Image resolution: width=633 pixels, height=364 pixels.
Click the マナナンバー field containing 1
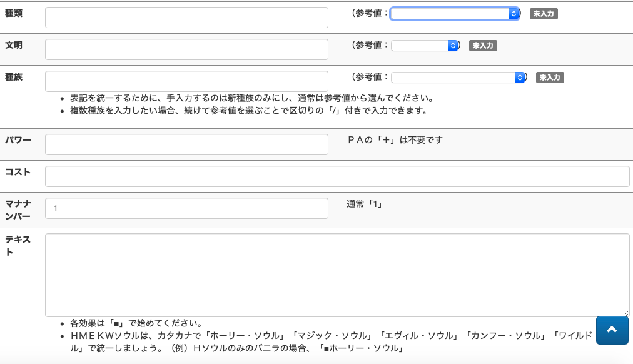[186, 208]
